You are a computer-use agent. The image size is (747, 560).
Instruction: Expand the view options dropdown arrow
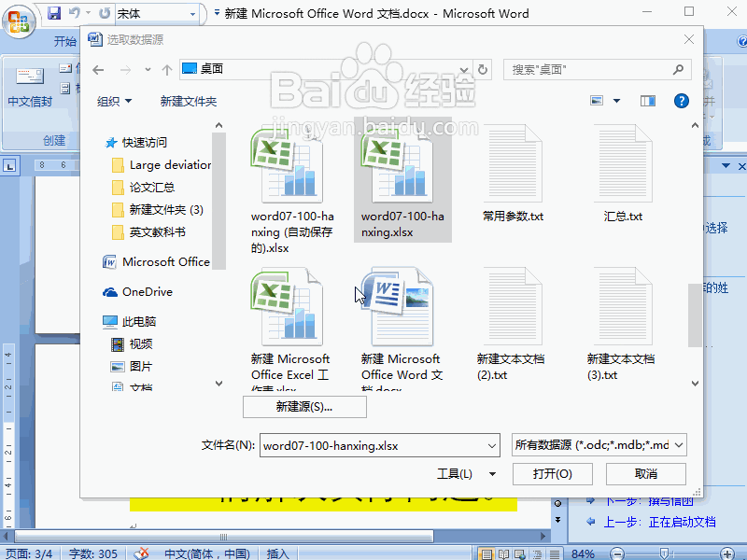[616, 101]
